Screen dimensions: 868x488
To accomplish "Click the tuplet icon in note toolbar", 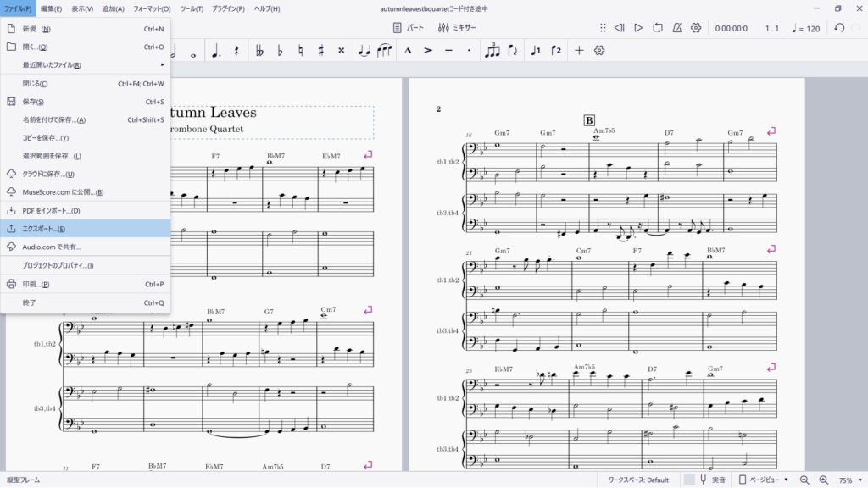I will tap(492, 51).
